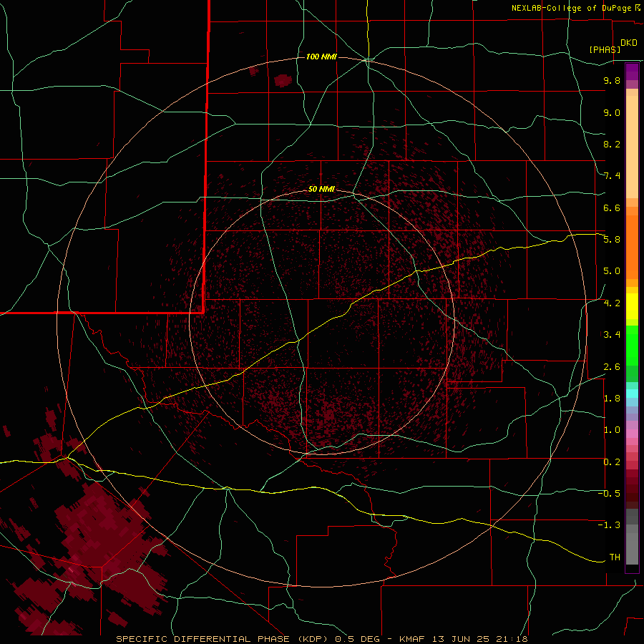Select the 50 NMI range ring label

(x=321, y=189)
